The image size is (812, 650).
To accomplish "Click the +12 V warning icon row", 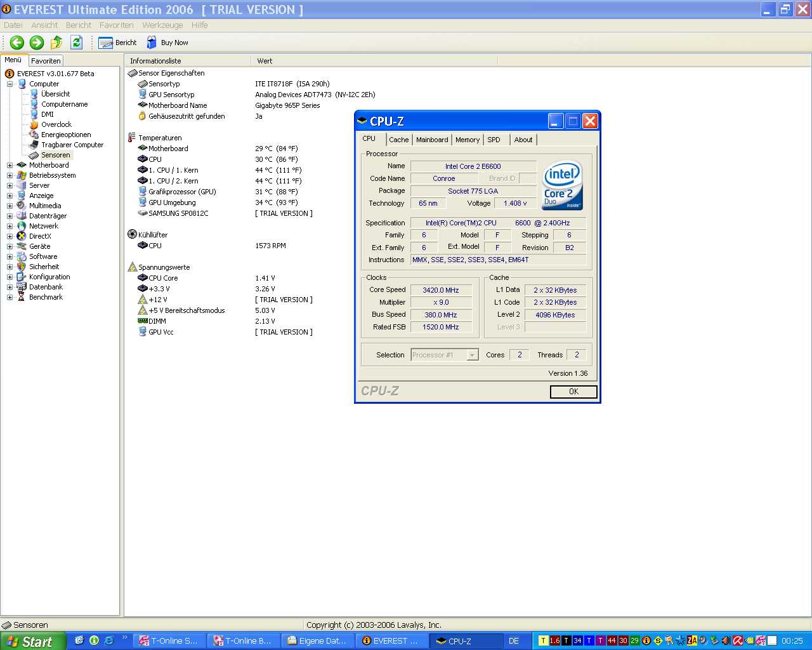I will click(x=143, y=300).
